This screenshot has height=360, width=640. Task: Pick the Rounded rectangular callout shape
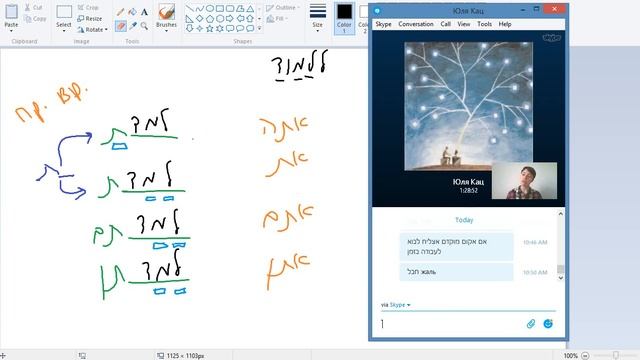(230, 28)
